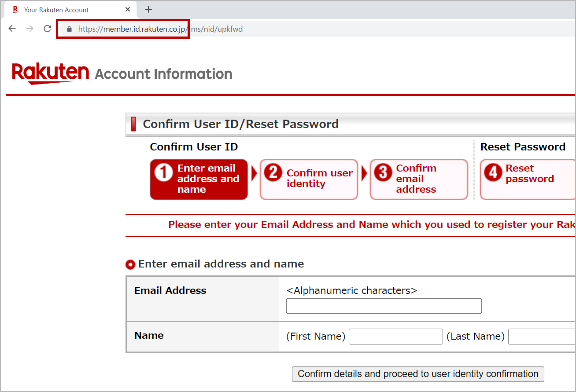Click the arrow between step 2 and step 3
576x392 pixels.
[364, 173]
